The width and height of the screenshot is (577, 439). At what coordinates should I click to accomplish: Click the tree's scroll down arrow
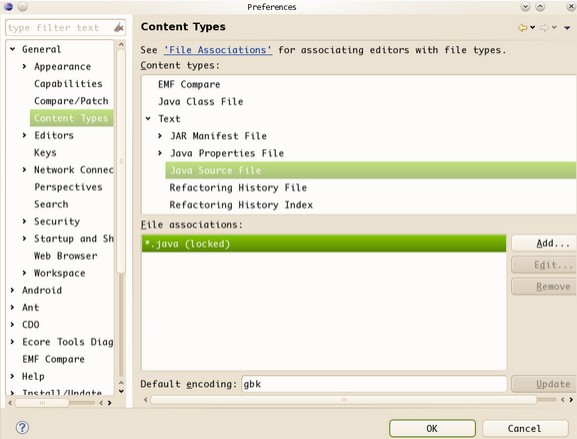(x=121, y=391)
